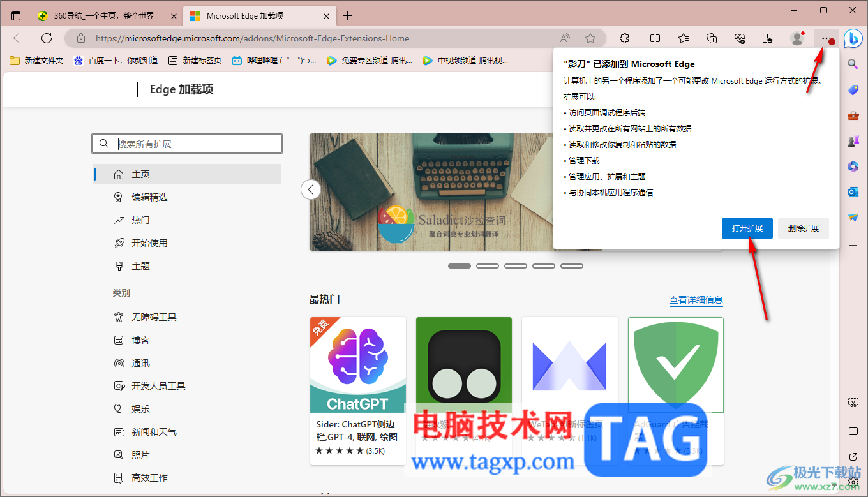Image resolution: width=868 pixels, height=497 pixels.
Task: Open the Learning toolkit toolbar icon
Action: point(768,38)
